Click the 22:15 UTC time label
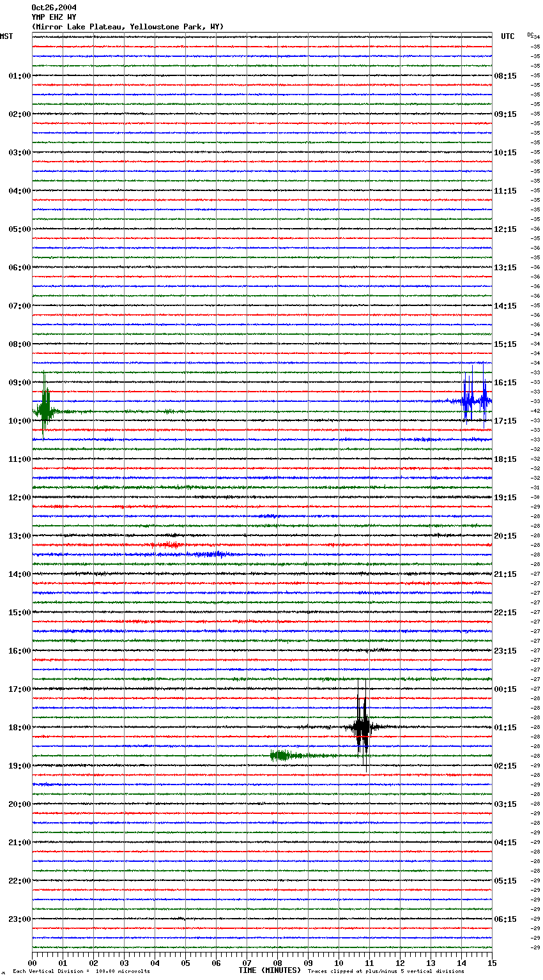This screenshot has height=980, width=543. tap(505, 613)
